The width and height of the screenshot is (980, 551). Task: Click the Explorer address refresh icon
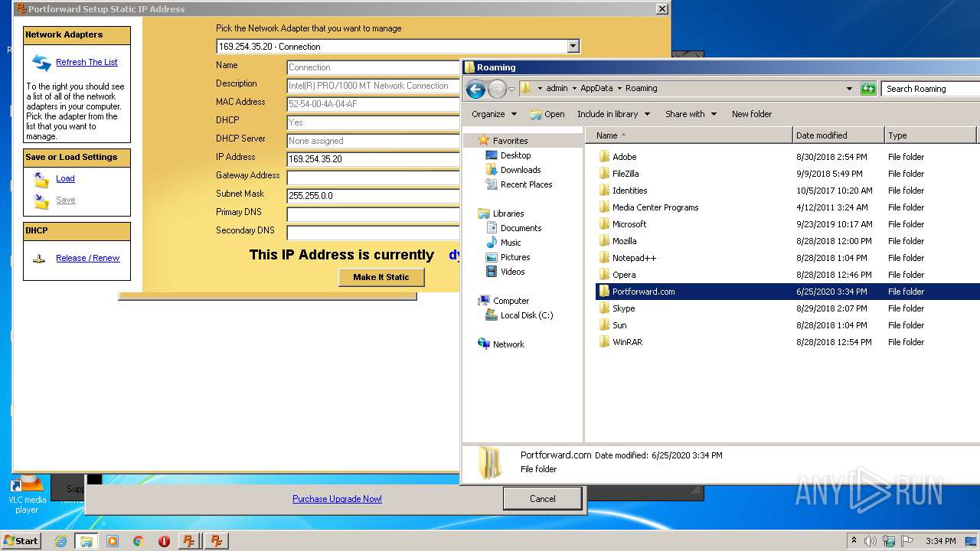(x=867, y=89)
